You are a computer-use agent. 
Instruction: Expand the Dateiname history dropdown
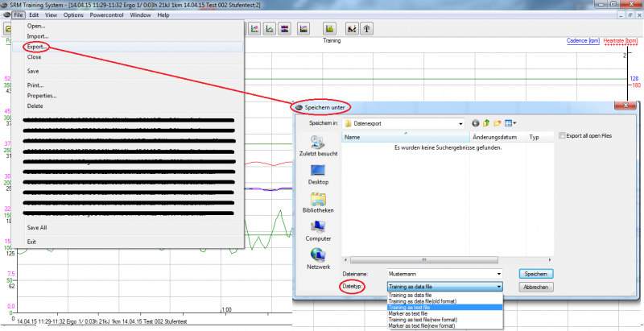tap(499, 274)
